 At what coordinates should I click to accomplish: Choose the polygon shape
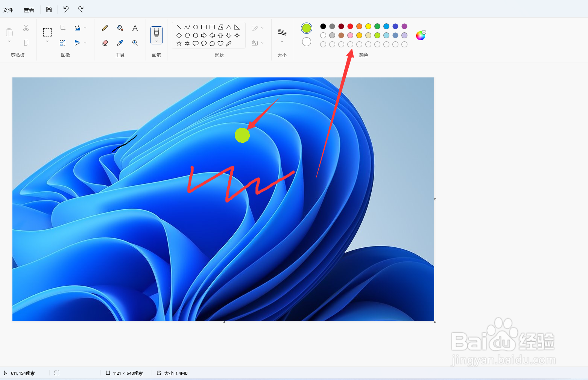(220, 27)
